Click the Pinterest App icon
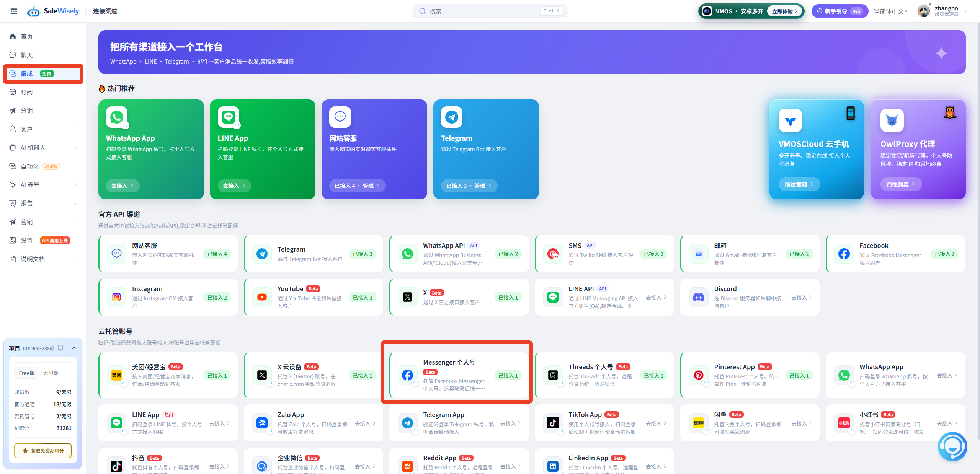This screenshot has width=980, height=474. (x=698, y=375)
